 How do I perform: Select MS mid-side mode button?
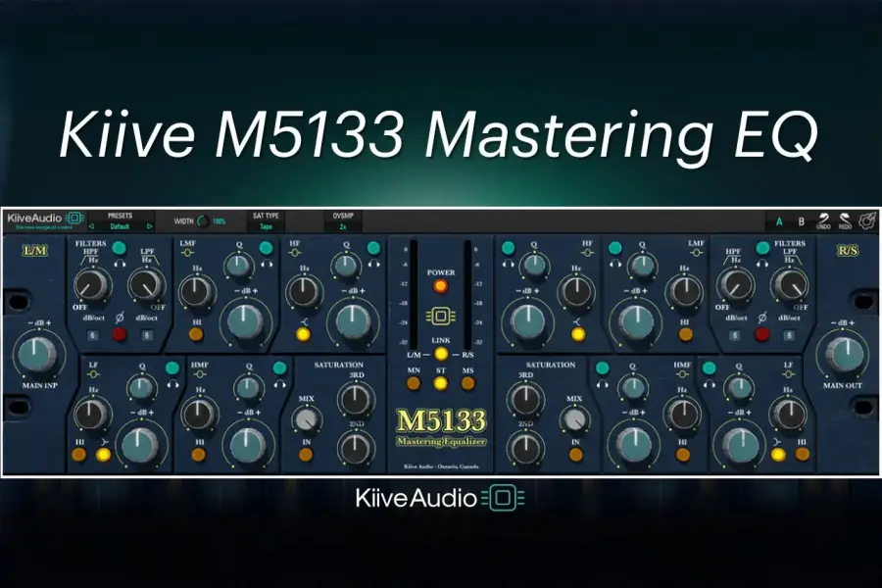(467, 384)
